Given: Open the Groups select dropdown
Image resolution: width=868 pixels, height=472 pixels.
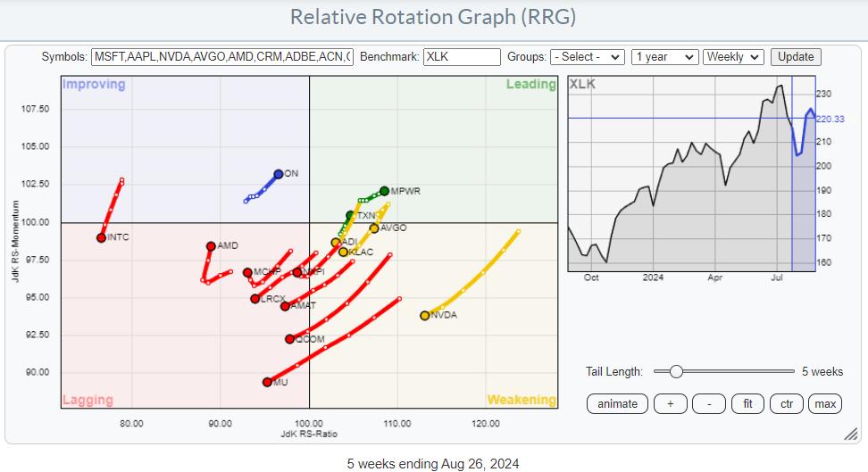Looking at the screenshot, I should click(x=587, y=56).
